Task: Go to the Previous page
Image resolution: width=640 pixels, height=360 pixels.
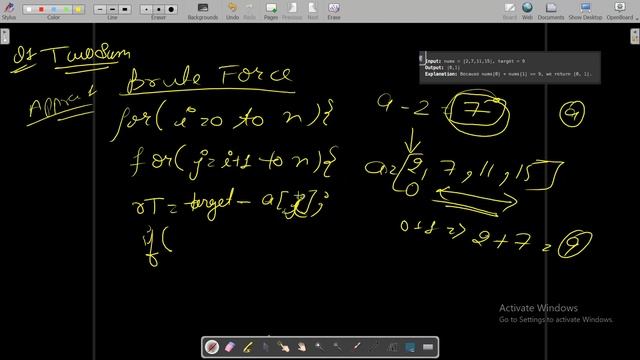Action: (292, 11)
